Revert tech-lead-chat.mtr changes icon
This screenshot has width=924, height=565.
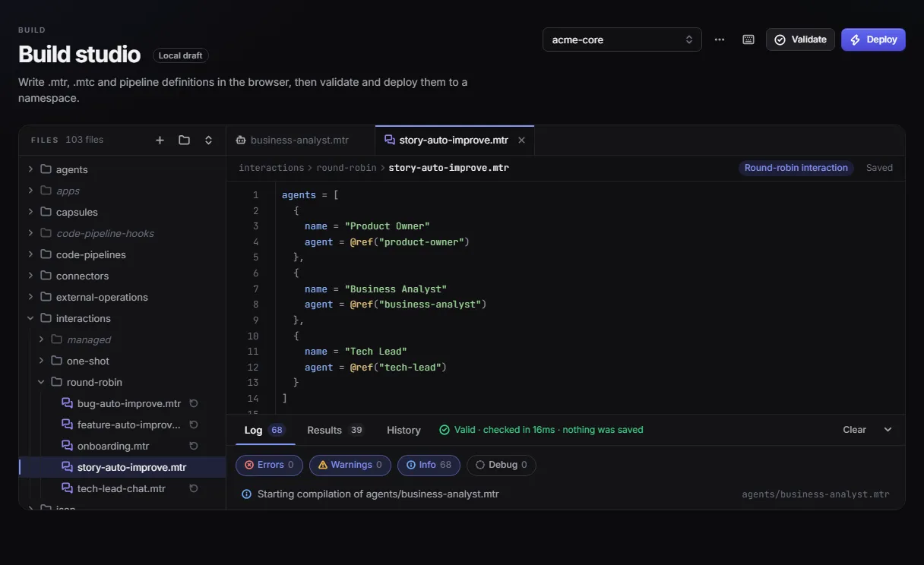193,488
